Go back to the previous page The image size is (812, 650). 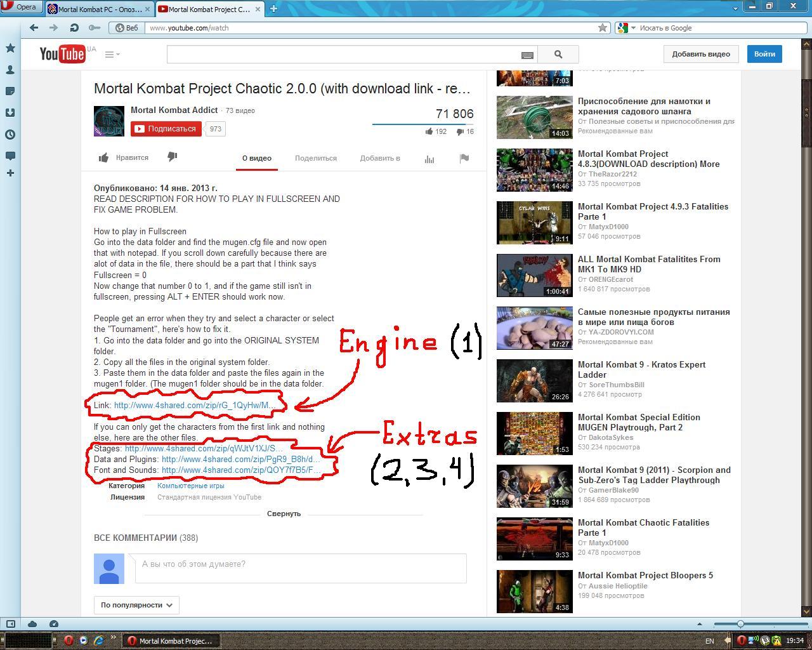point(34,28)
